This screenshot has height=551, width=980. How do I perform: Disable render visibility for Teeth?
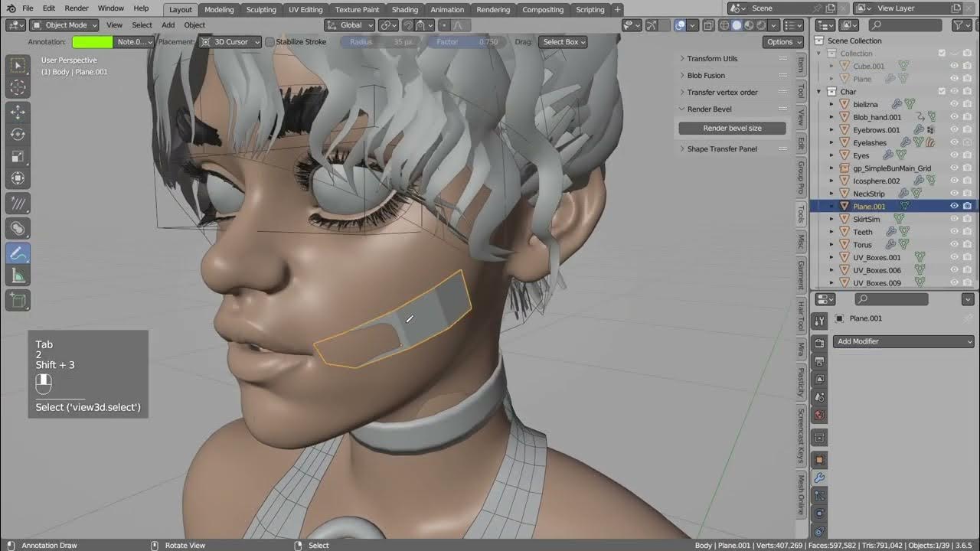click(967, 230)
